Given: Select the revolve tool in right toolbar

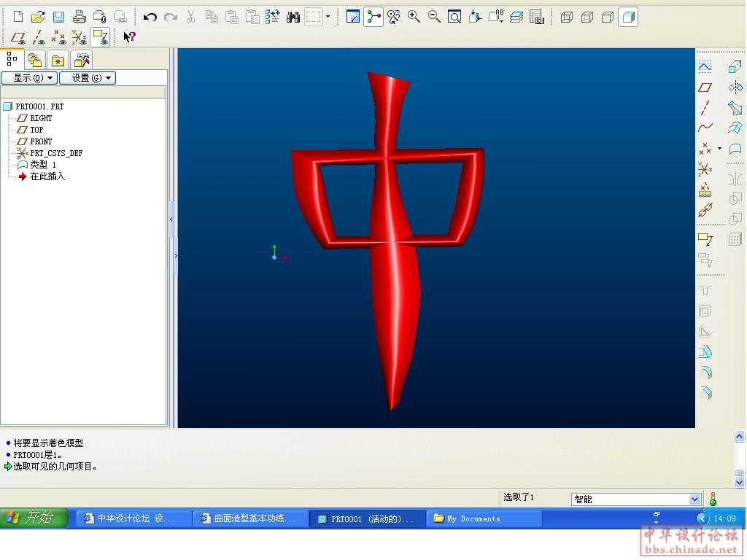Looking at the screenshot, I should 735,87.
